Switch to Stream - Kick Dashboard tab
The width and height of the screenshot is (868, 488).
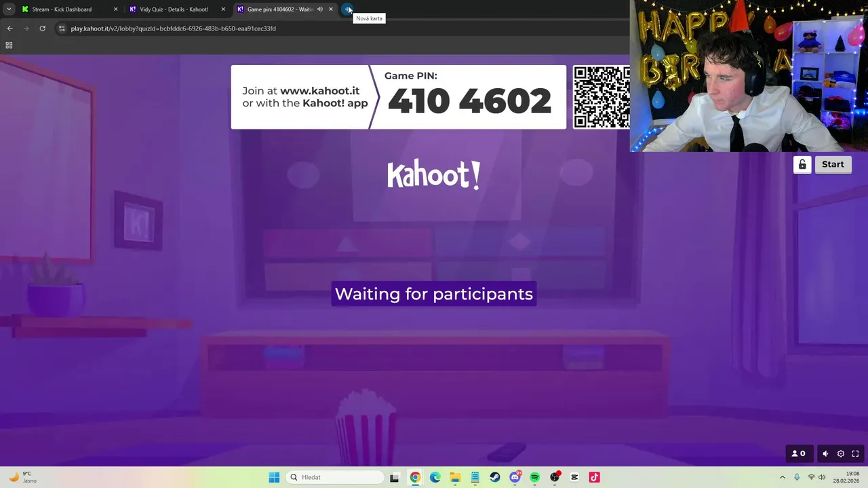click(62, 9)
